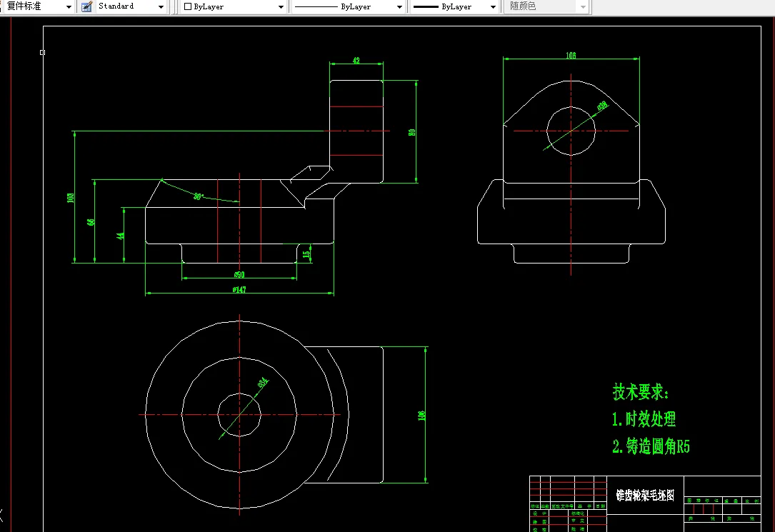Select the 103 vertical dimension text

point(71,198)
